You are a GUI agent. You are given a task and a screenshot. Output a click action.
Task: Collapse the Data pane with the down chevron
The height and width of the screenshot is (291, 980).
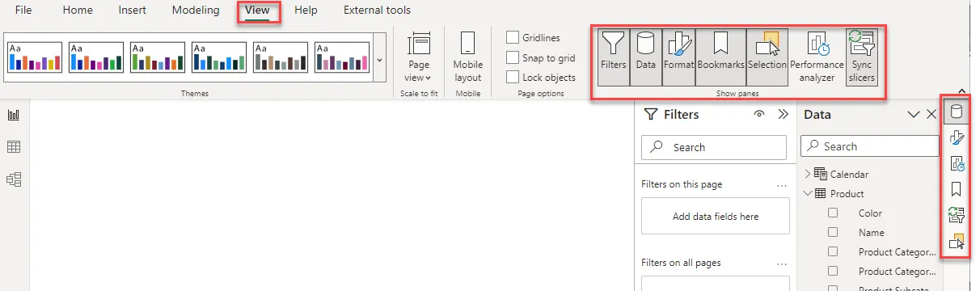[x=915, y=115]
